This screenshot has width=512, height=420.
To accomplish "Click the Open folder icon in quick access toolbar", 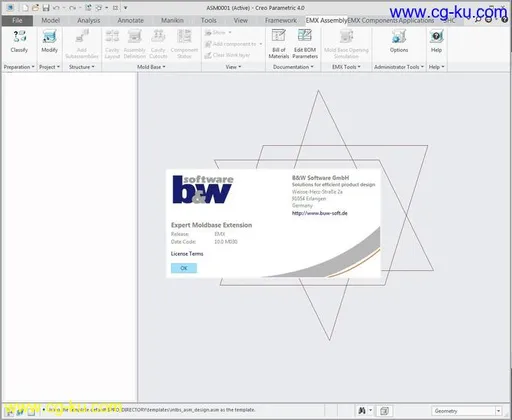I will click(x=35, y=7).
